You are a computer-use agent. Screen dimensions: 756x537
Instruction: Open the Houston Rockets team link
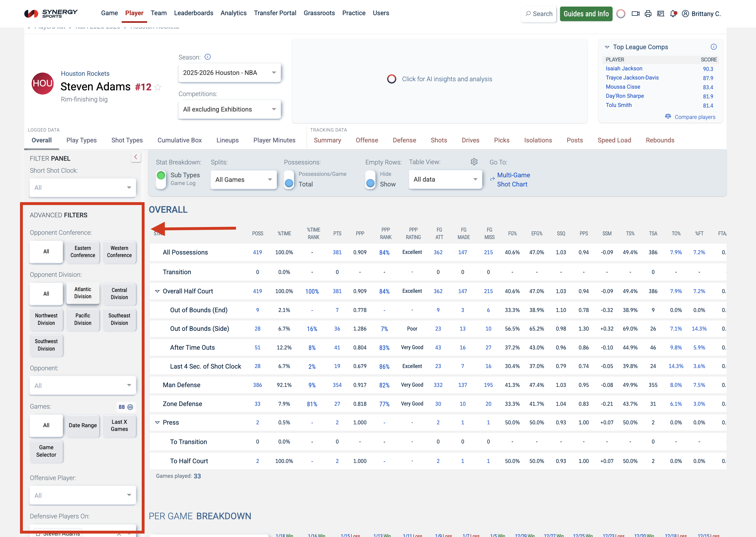(x=85, y=73)
